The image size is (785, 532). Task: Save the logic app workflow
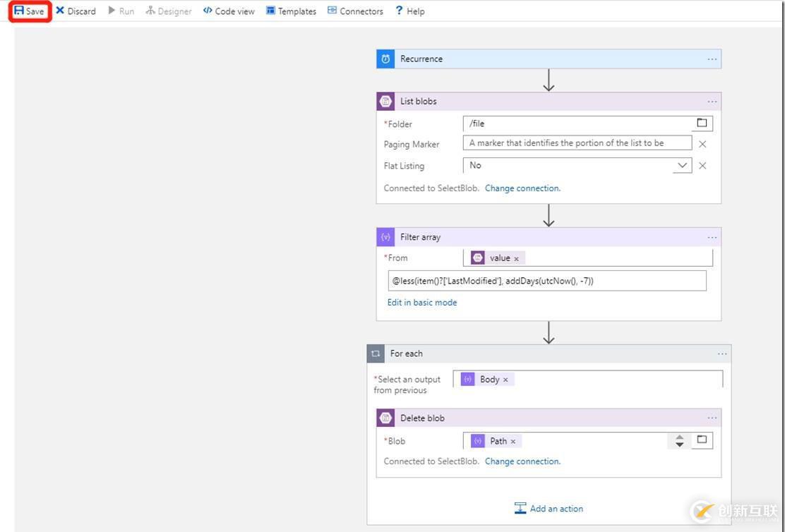[29, 11]
